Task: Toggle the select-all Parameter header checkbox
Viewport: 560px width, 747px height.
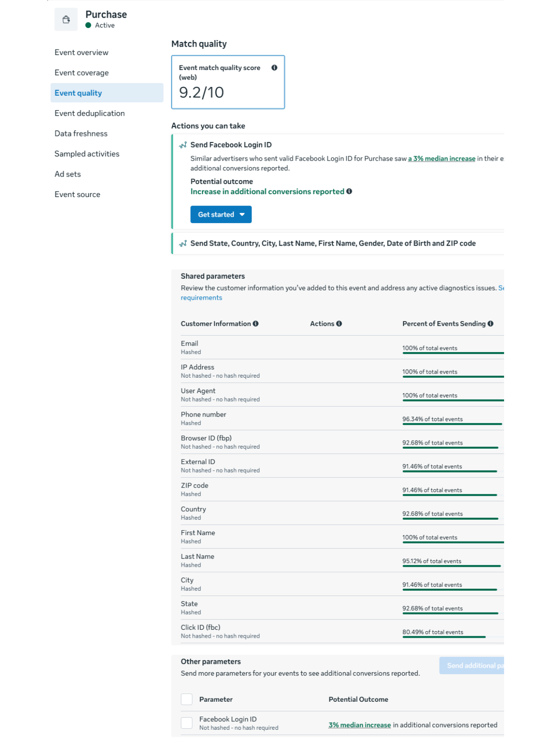Action: 187,699
